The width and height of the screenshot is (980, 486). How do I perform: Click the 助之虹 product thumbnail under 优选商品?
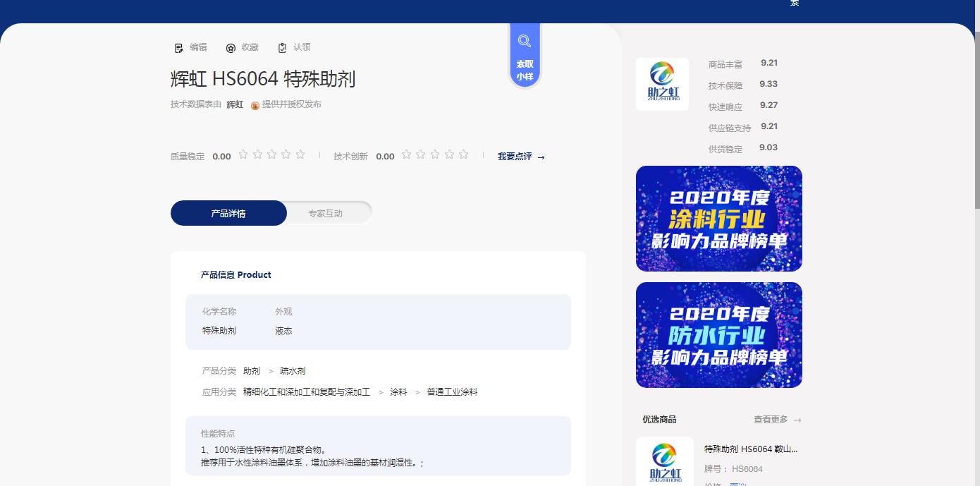pyautogui.click(x=665, y=461)
